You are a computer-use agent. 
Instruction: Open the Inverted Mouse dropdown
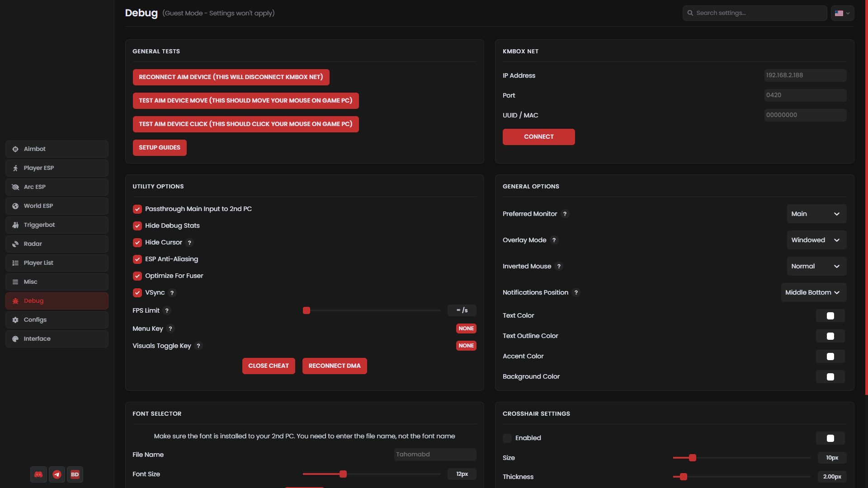click(x=816, y=266)
